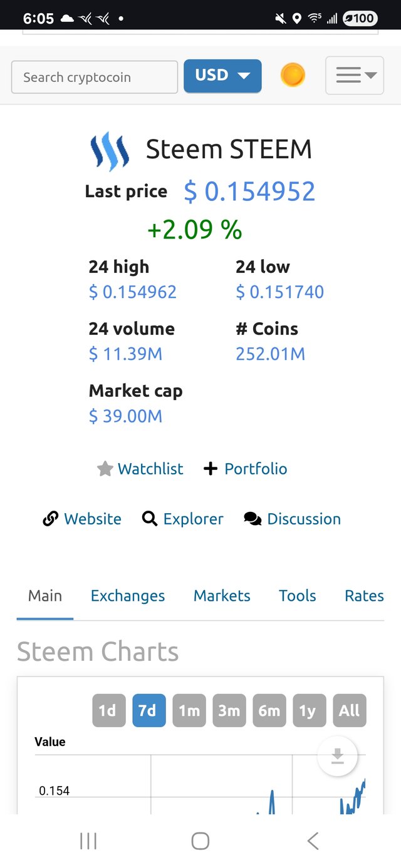Tap the orange sun theme icon
Screen dimensions: 401x868
click(x=293, y=76)
